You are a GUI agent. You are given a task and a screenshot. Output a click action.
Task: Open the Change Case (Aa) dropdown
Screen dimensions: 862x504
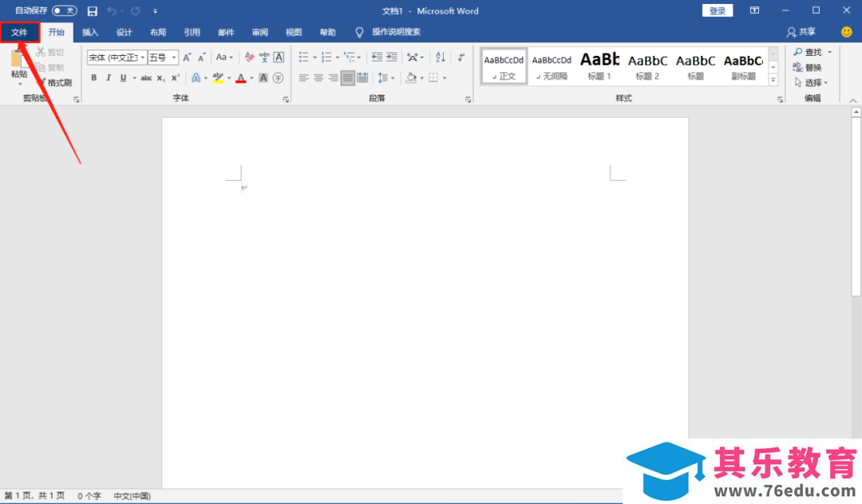pos(224,57)
